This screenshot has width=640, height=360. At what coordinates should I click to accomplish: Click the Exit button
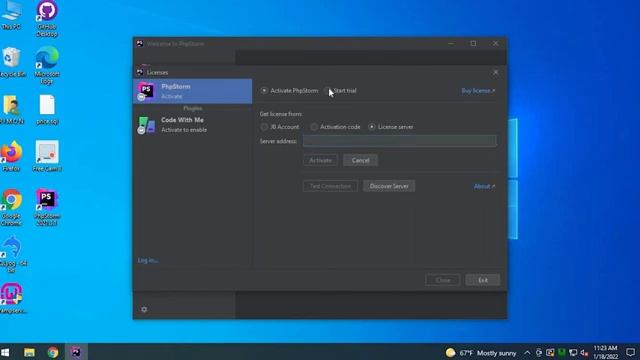click(x=483, y=280)
